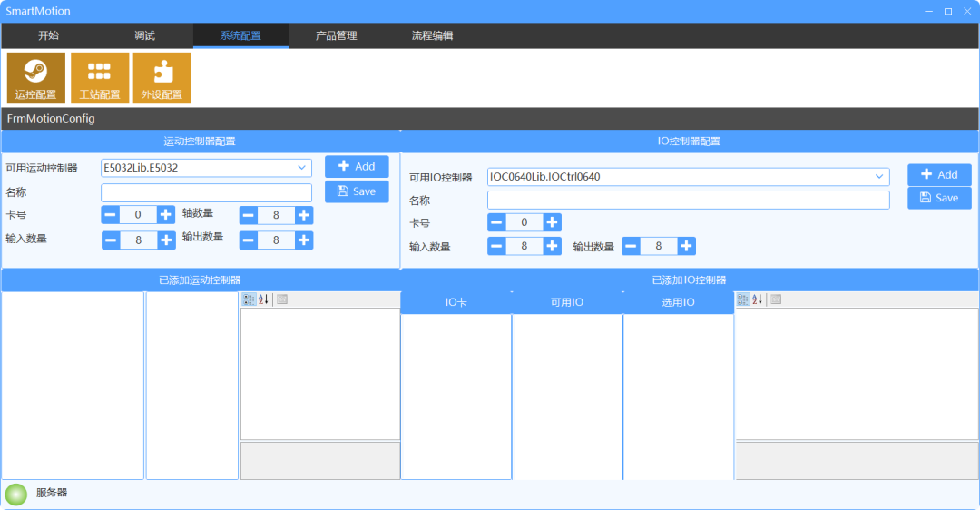Increase IO controller 卡号 value
This screenshot has width=980, height=510.
pyautogui.click(x=552, y=222)
